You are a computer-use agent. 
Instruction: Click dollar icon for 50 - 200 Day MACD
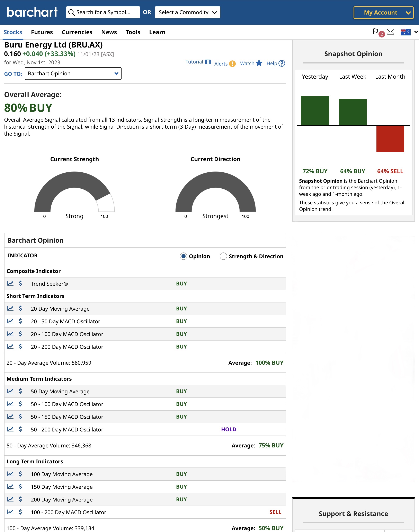tap(20, 429)
